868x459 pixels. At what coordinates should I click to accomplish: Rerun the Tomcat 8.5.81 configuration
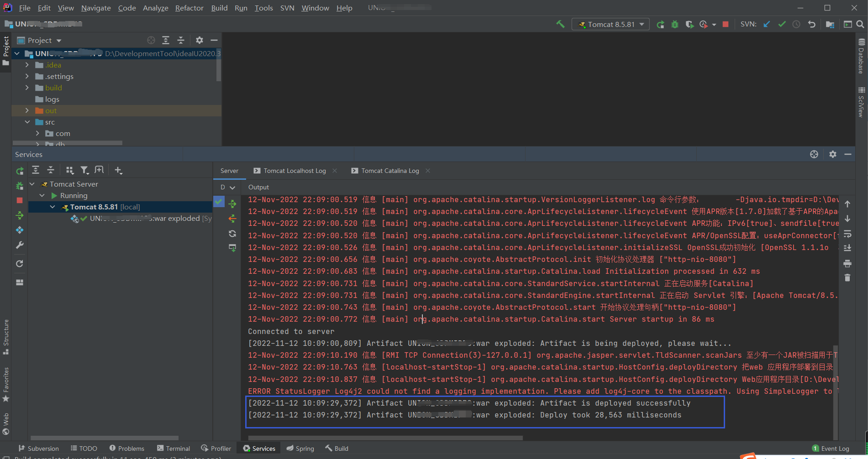coord(660,24)
